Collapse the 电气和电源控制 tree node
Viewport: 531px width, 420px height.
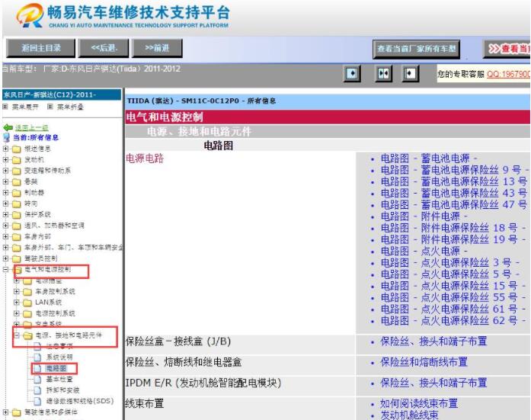pos(5,270)
